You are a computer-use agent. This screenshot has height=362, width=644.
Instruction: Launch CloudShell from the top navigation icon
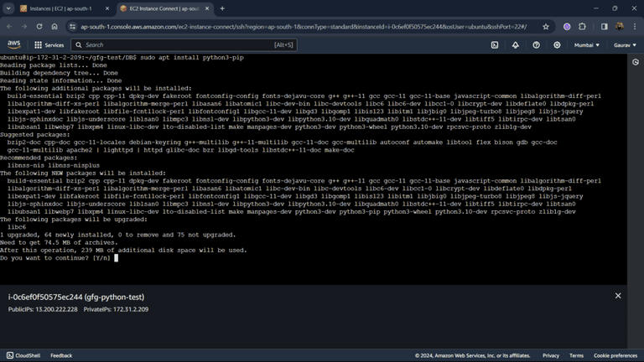coord(495,45)
